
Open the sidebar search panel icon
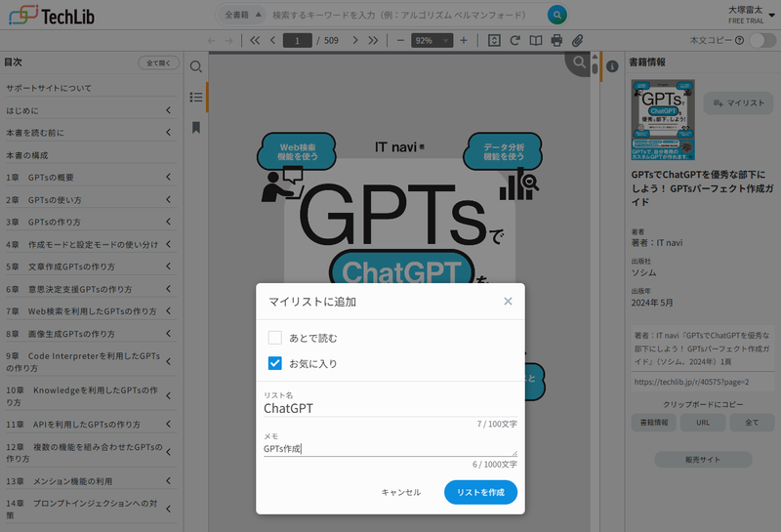(x=196, y=66)
